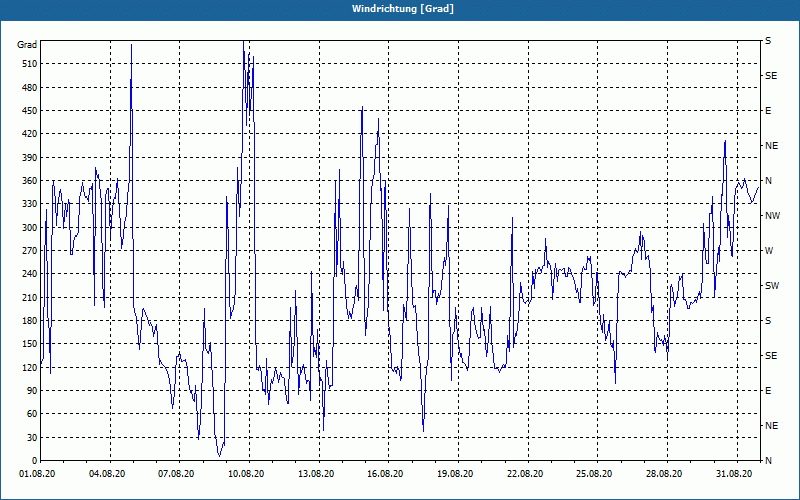Click the 16.08.20 date label
Viewport: 800px width, 500px height.
385,474
